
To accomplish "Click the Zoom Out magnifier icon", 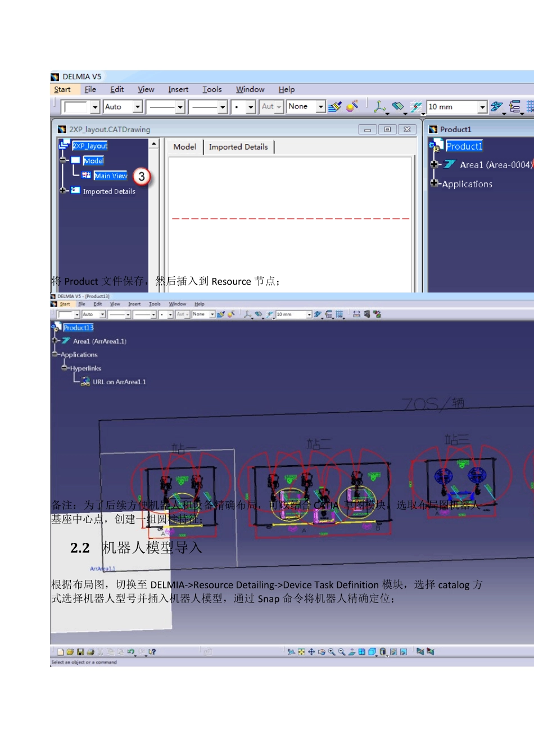I will coord(342,652).
